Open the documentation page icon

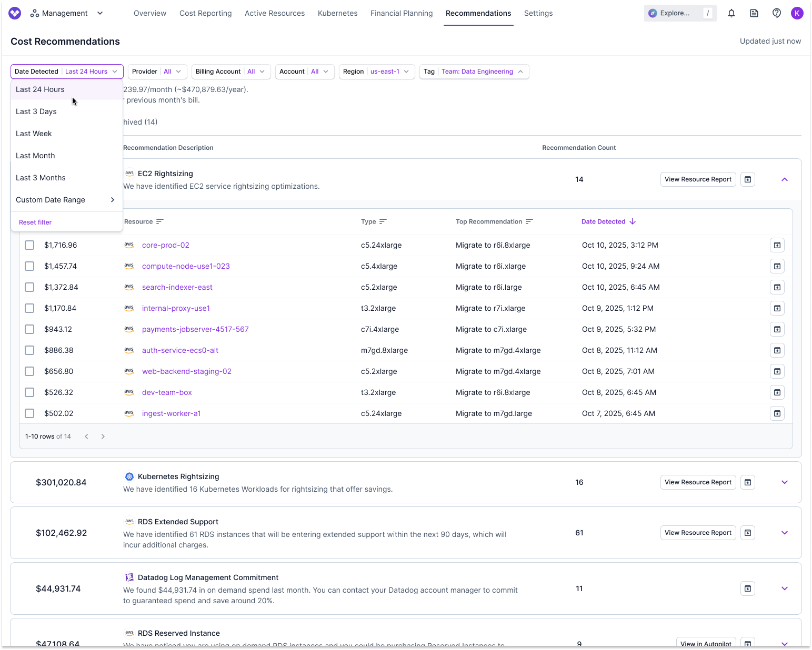pos(754,13)
